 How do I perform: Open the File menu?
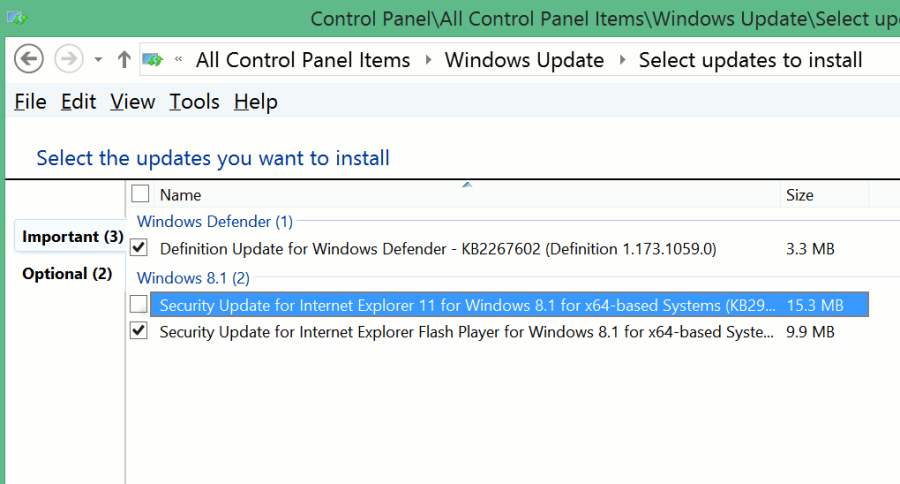click(x=30, y=102)
